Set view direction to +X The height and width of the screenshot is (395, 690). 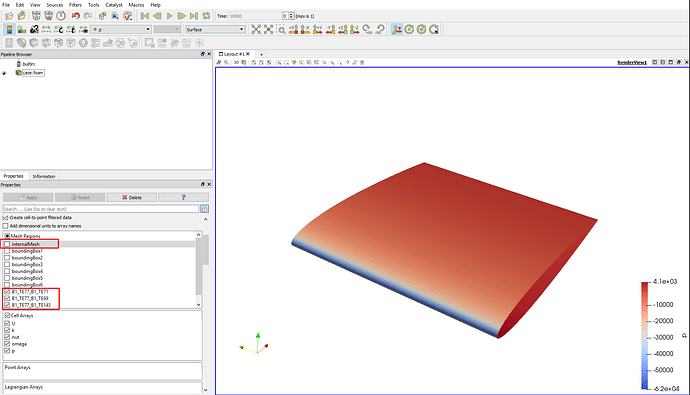pos(293,29)
